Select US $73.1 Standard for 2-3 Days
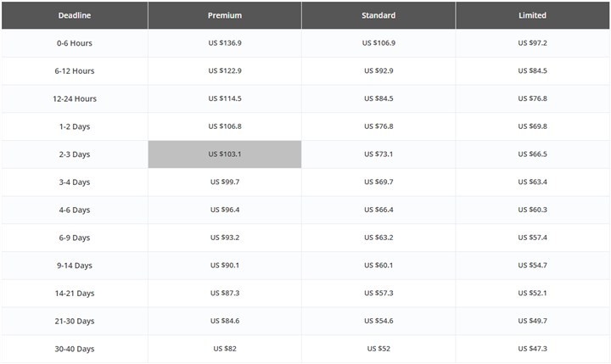 (x=378, y=154)
